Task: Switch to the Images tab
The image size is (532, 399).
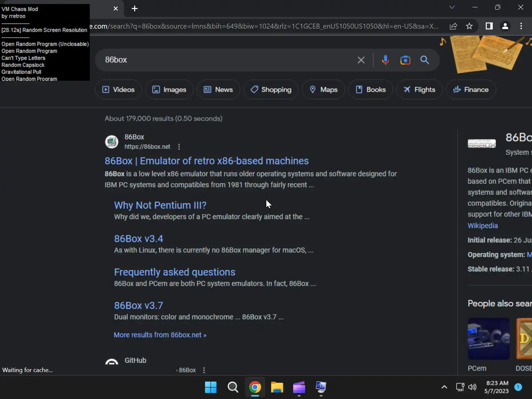Action: pos(169,89)
